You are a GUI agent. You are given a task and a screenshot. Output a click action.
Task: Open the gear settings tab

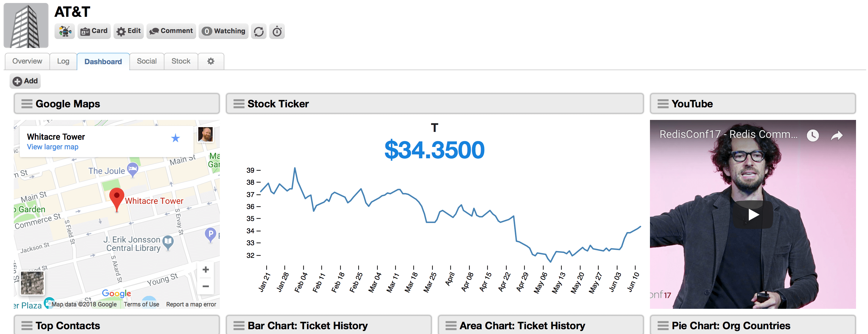point(211,61)
